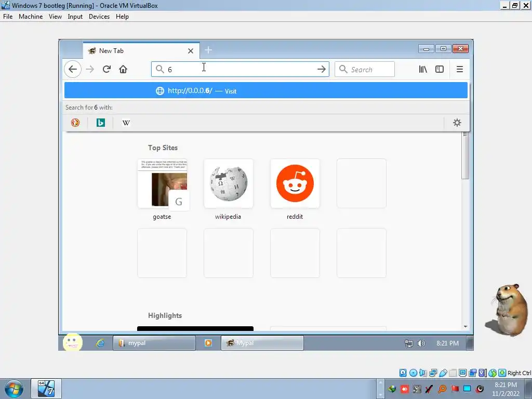Launch Internet Explorer from guest taskbar

click(x=100, y=343)
